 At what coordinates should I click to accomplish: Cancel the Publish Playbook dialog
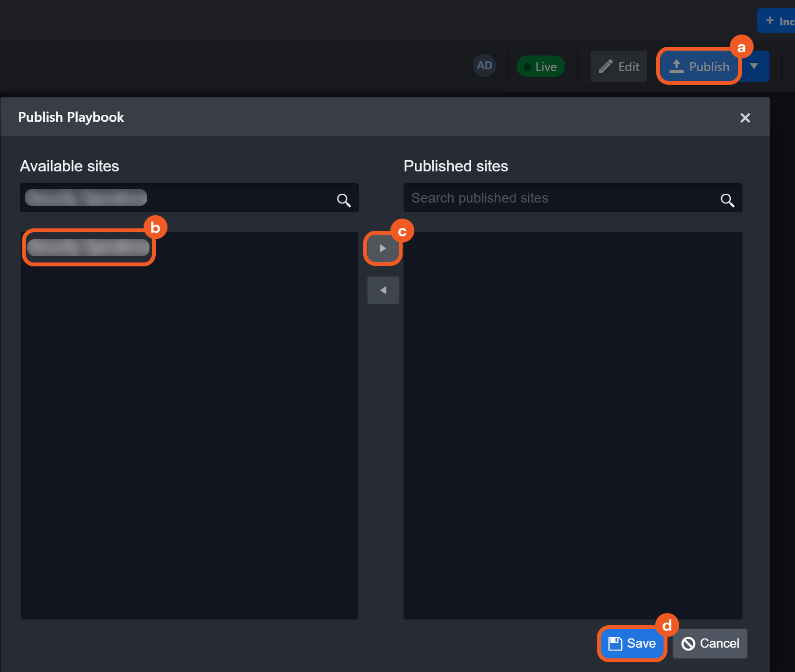pyautogui.click(x=710, y=643)
